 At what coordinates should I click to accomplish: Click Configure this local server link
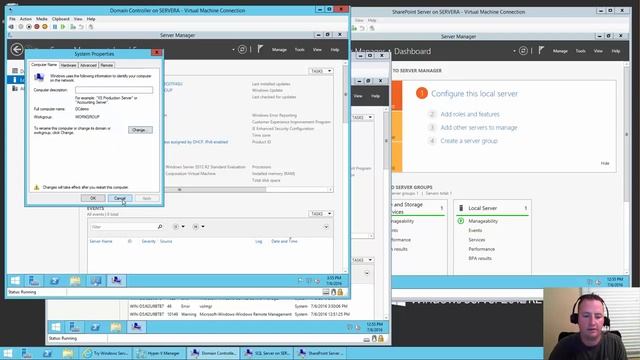pos(474,93)
